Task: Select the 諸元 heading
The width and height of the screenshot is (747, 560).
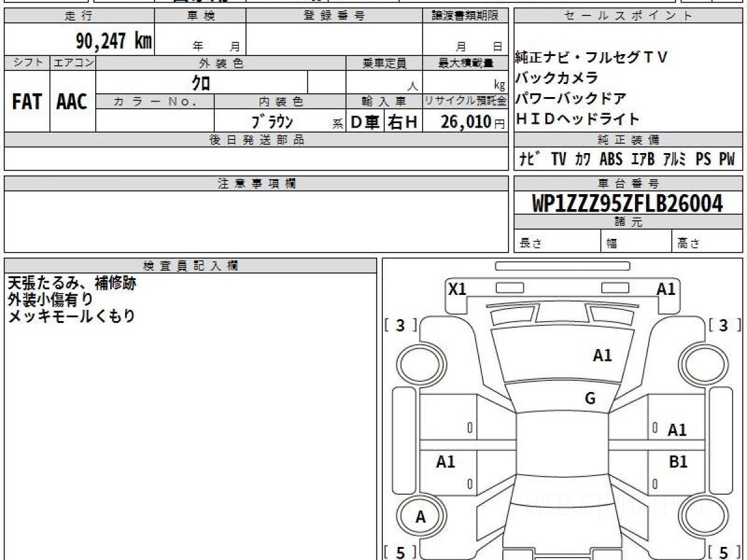Action: [628, 222]
